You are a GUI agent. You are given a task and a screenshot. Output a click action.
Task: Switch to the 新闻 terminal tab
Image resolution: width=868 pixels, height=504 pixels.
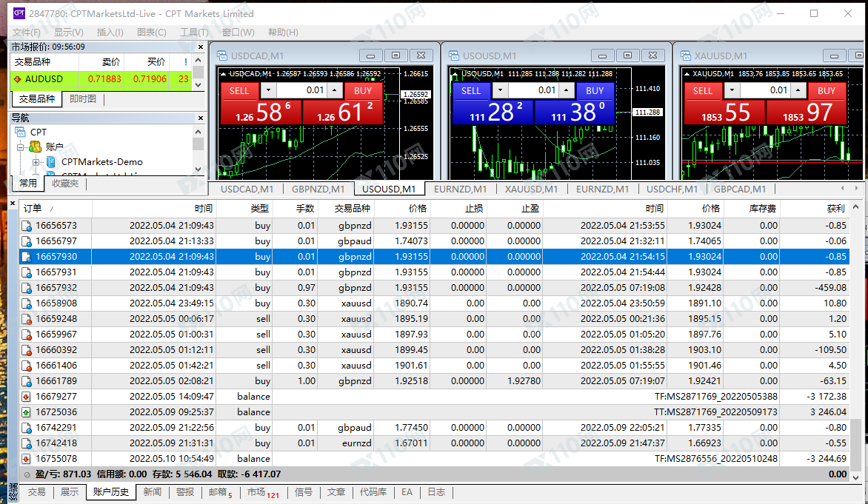click(152, 492)
